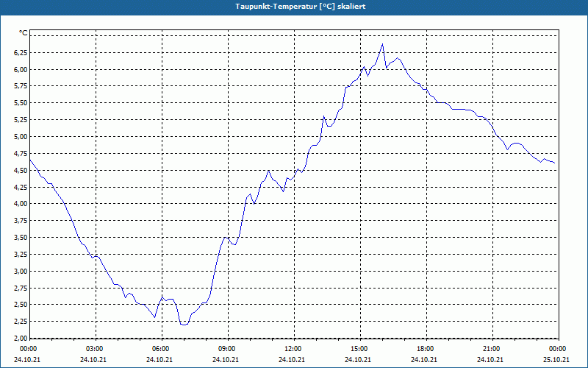Viewport: 588px width, 368px height.
Task: Pick the 3,50 y-axis label
Action: (x=21, y=238)
